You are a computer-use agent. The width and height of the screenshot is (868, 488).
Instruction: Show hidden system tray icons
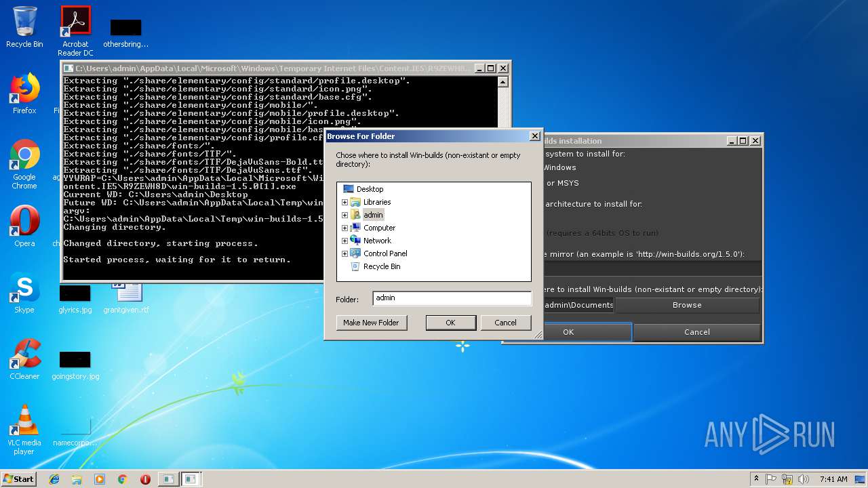(756, 479)
